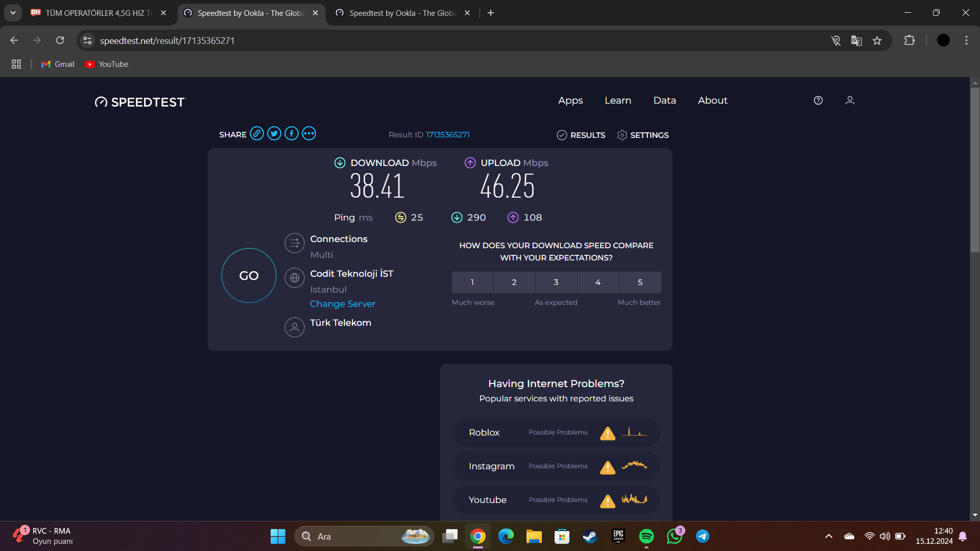This screenshot has width=980, height=551.
Task: Open the Gmail bookmark
Action: [x=58, y=64]
